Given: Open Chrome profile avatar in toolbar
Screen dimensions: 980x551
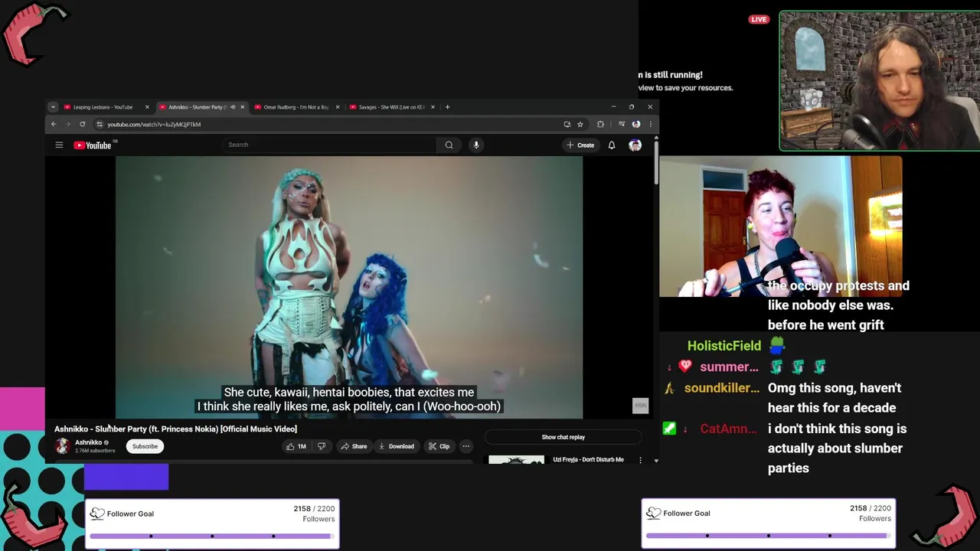Looking at the screenshot, I should point(636,124).
